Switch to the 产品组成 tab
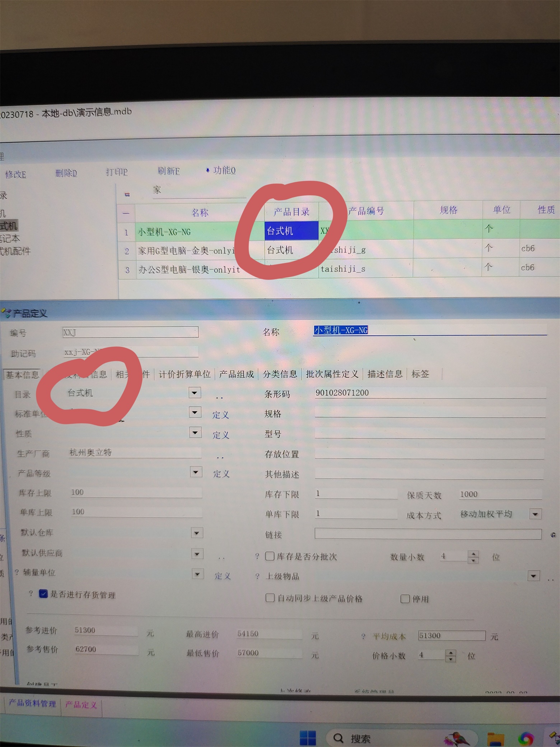The width and height of the screenshot is (560, 747). click(236, 374)
